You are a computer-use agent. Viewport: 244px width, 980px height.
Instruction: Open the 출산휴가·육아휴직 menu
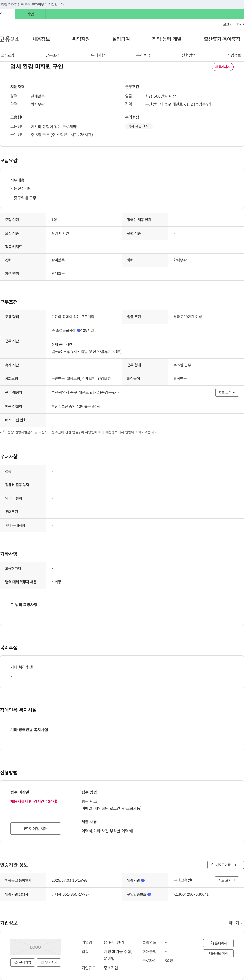(222, 39)
